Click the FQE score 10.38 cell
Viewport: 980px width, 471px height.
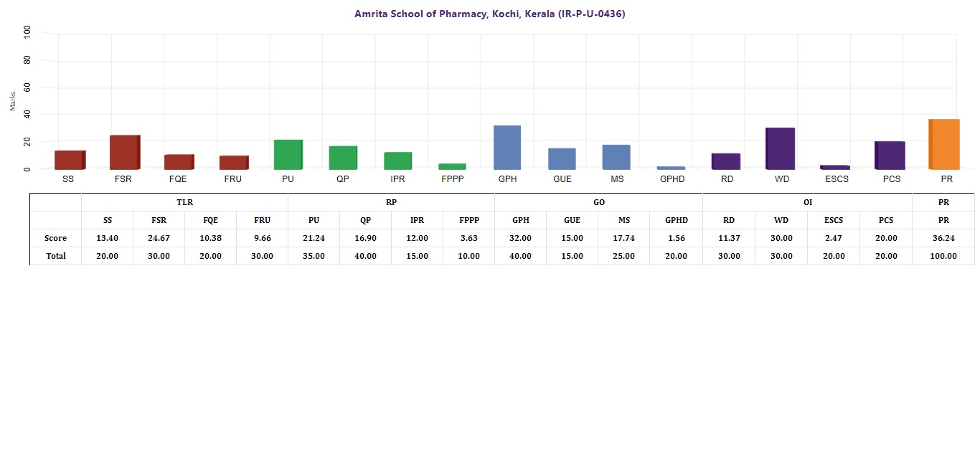[x=210, y=238]
